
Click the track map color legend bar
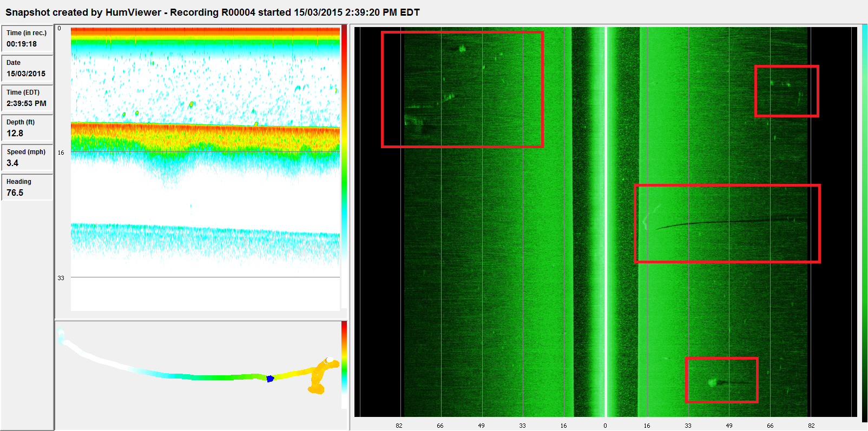coord(344,362)
